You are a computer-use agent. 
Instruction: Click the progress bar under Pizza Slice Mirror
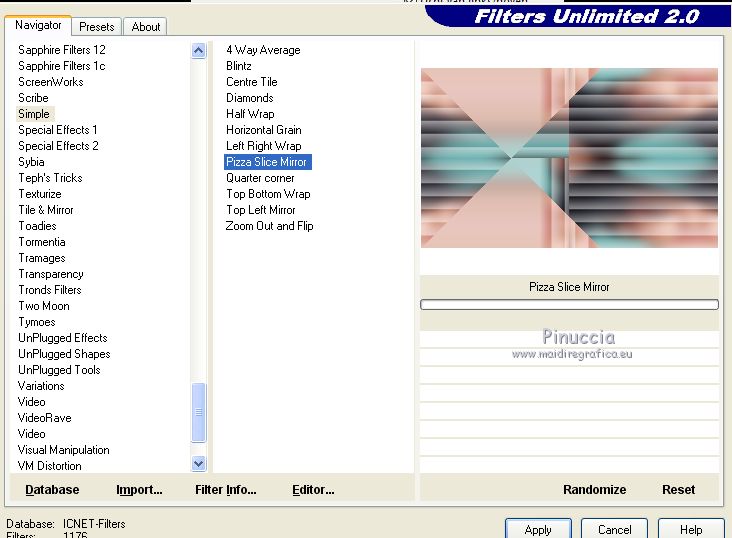pyautogui.click(x=569, y=304)
